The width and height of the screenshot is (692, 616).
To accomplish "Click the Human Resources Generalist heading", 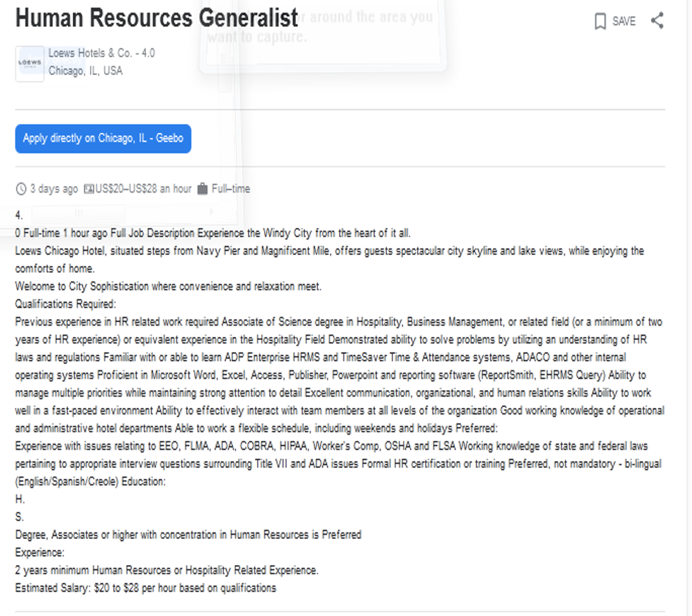I will (157, 18).
